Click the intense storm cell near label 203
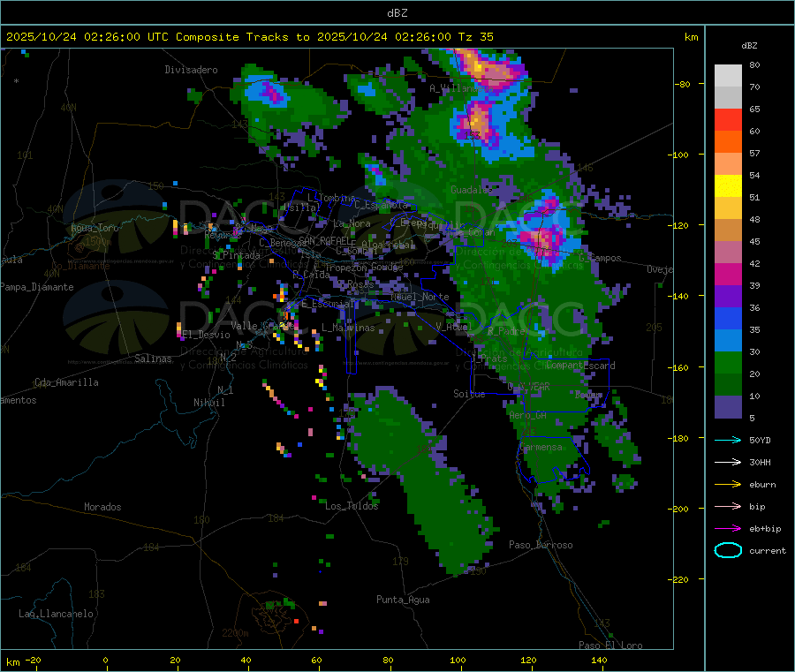 542,238
